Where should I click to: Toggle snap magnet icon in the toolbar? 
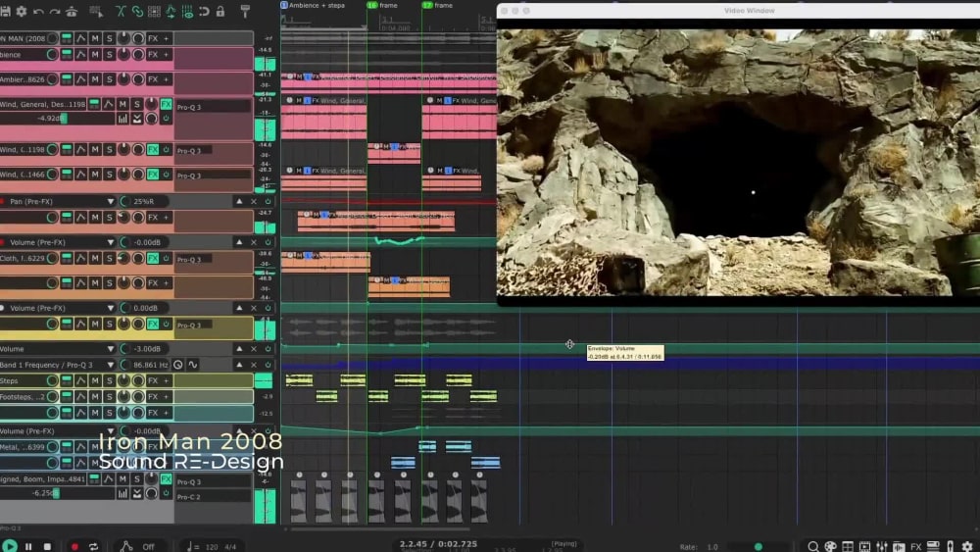click(204, 11)
